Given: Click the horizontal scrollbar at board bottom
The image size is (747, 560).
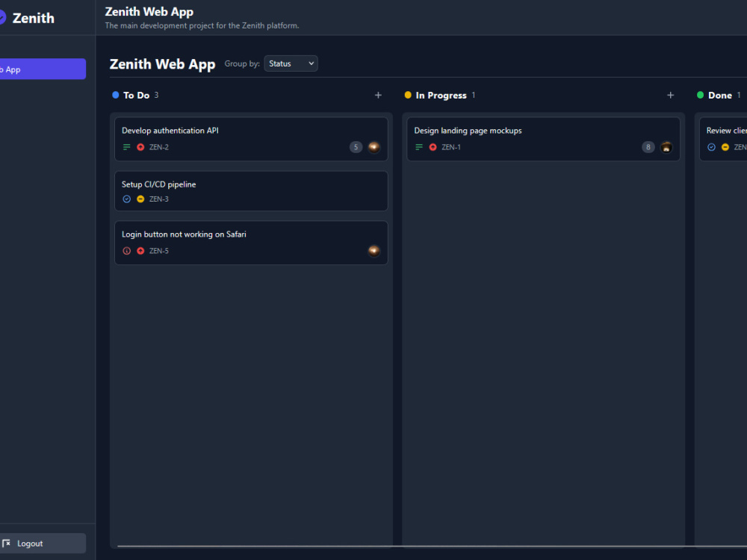Looking at the screenshot, I should pos(432,547).
